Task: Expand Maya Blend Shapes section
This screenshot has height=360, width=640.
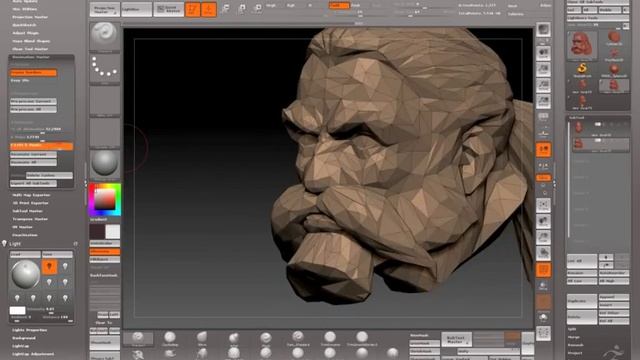Action: pos(31,41)
